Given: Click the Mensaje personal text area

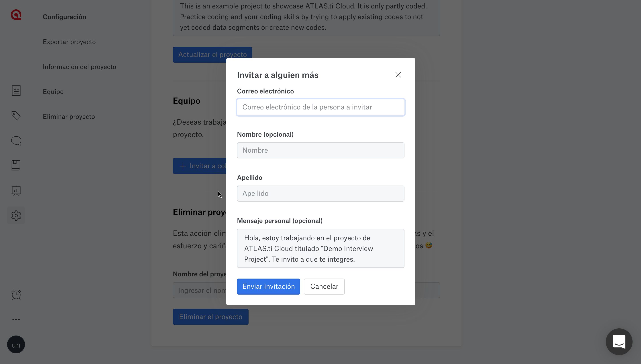Looking at the screenshot, I should tap(320, 248).
